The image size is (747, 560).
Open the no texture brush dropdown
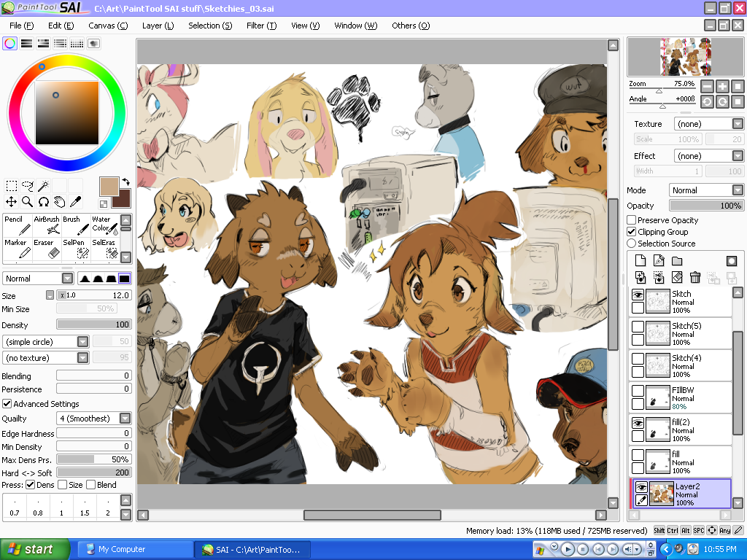pyautogui.click(x=46, y=357)
